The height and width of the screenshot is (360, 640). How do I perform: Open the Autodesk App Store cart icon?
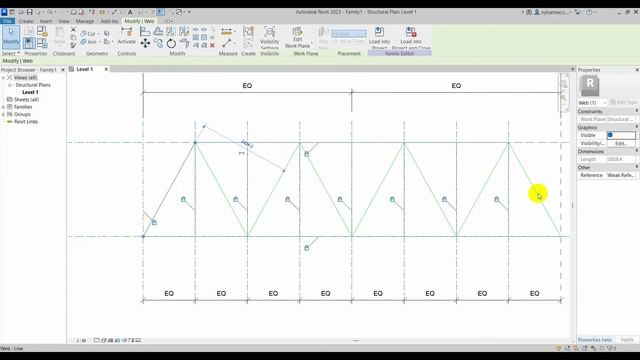(x=578, y=12)
